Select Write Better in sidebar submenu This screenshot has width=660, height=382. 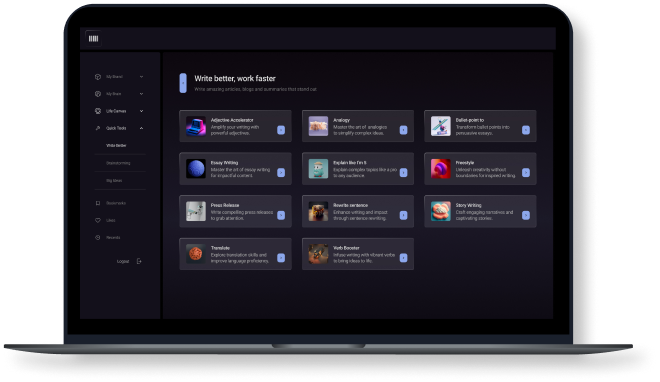(x=116, y=146)
